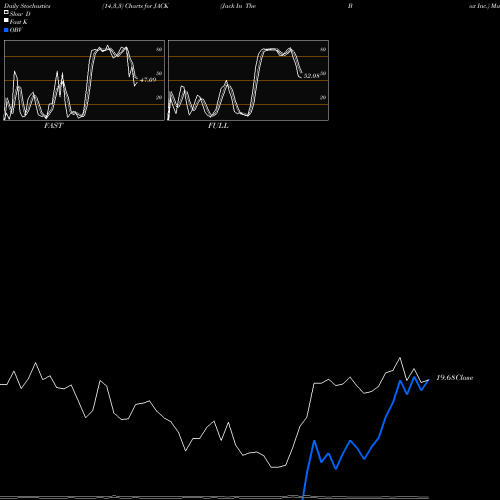Click the Fast K legend swatch
Viewport: 500px width, 500px height.
6,21
